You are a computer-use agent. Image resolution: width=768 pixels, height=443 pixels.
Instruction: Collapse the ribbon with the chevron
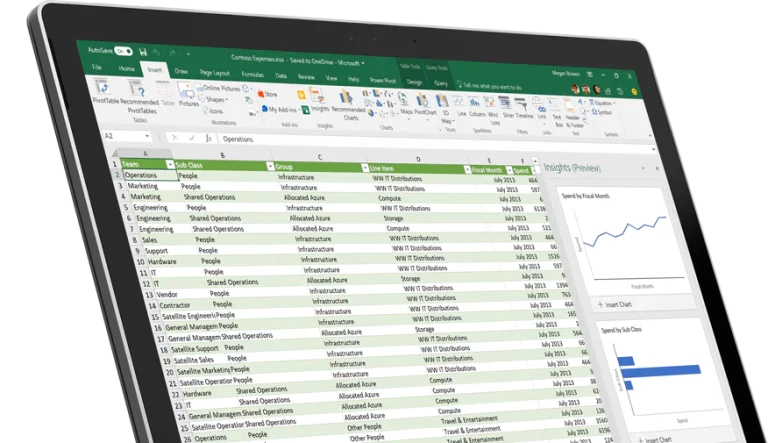pos(650,136)
